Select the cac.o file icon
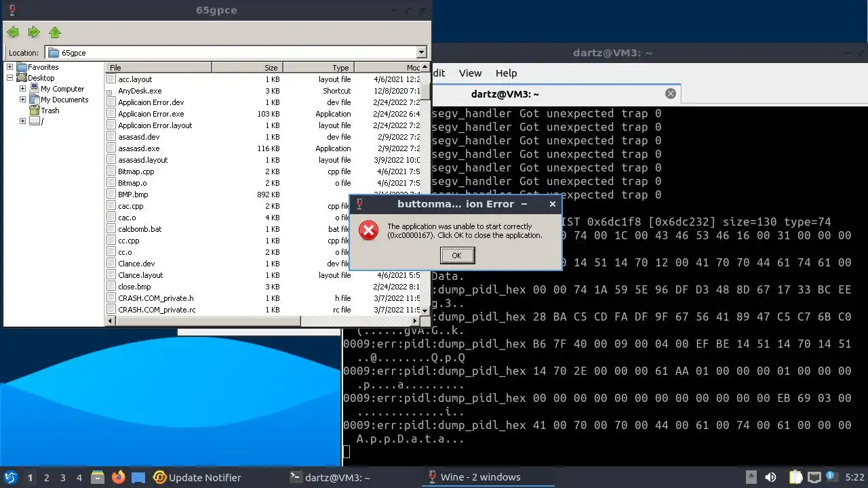Viewport: 868px width, 488px height. click(x=111, y=218)
